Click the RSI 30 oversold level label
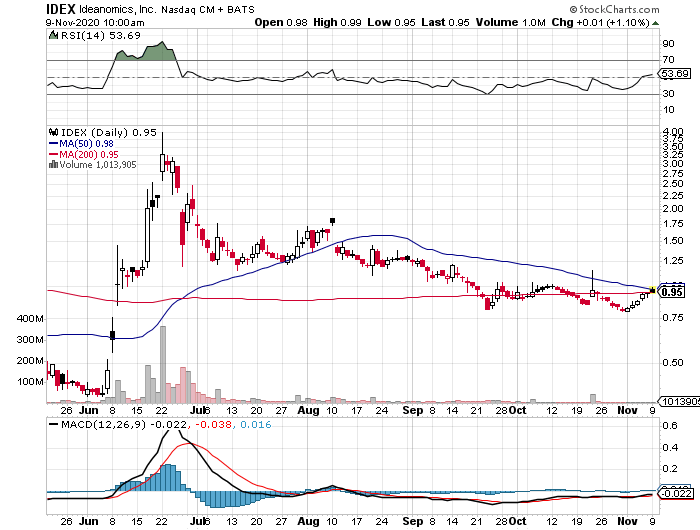 tap(668, 93)
